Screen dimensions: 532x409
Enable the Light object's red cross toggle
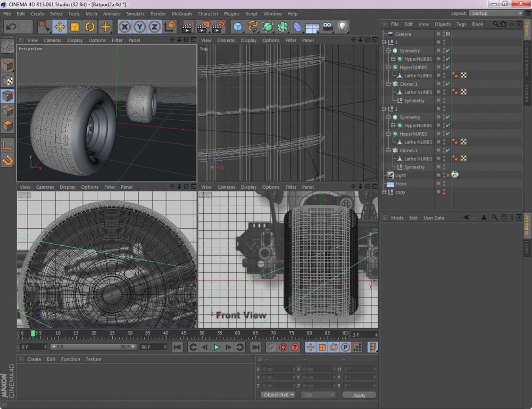click(x=448, y=175)
